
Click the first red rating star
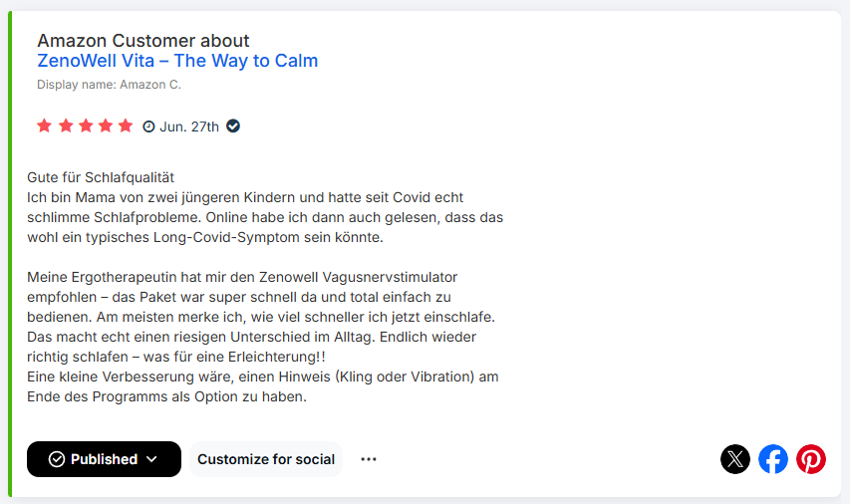click(x=45, y=126)
